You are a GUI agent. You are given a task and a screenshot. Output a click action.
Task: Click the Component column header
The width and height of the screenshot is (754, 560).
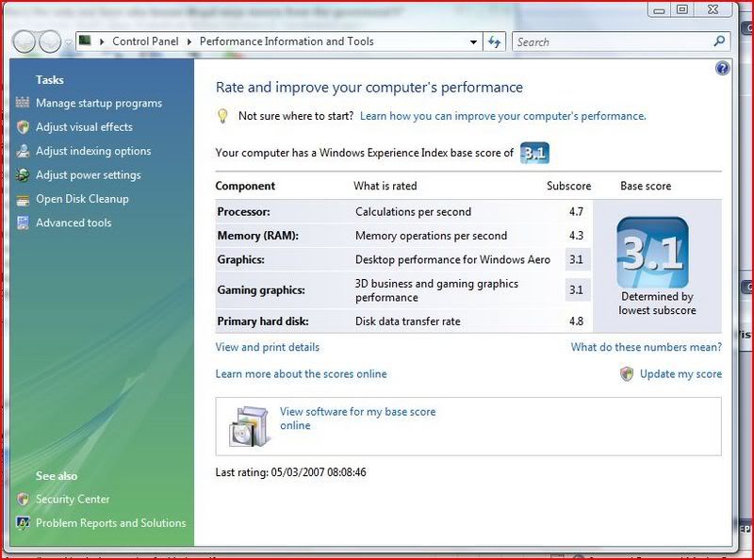pos(245,186)
